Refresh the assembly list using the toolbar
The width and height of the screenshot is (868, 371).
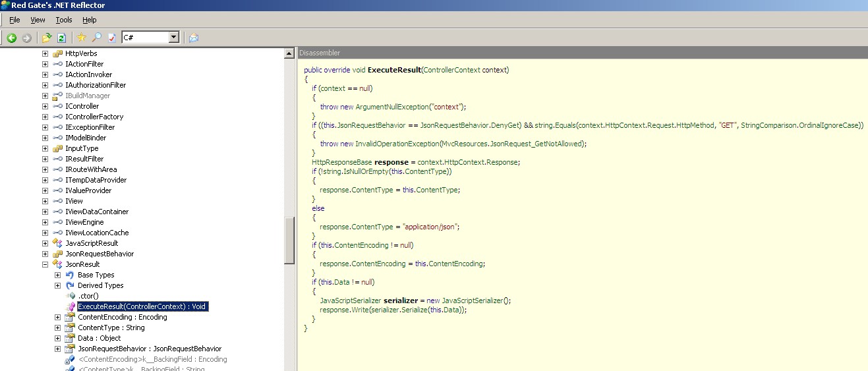[61, 38]
